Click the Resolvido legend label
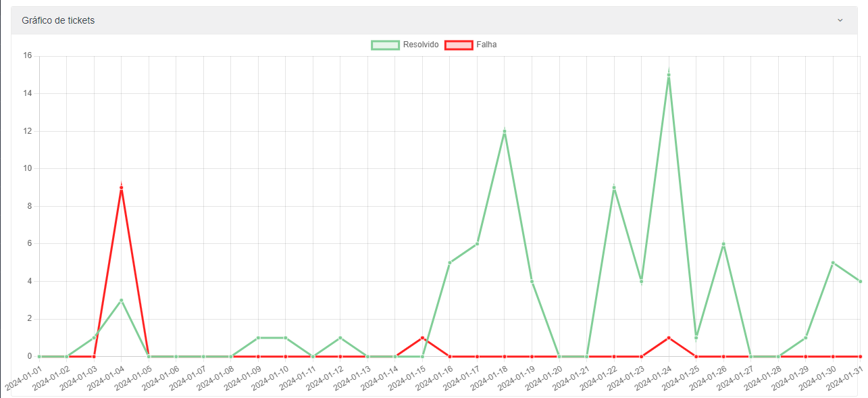The width and height of the screenshot is (868, 398). click(x=421, y=45)
